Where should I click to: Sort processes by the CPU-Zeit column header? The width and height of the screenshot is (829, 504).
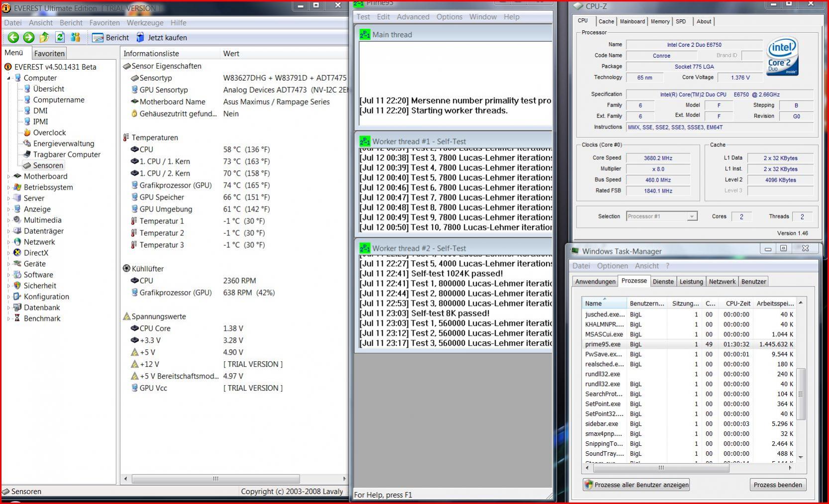(x=735, y=303)
